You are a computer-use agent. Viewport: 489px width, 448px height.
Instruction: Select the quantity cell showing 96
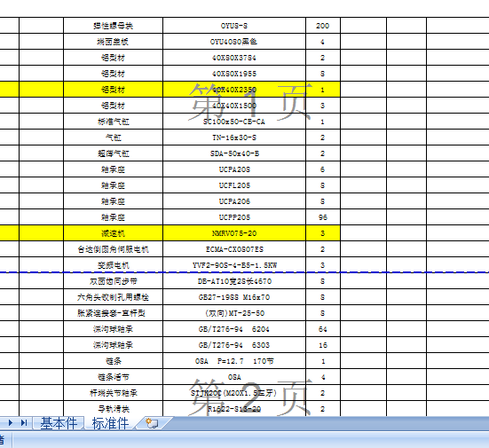pyautogui.click(x=323, y=217)
